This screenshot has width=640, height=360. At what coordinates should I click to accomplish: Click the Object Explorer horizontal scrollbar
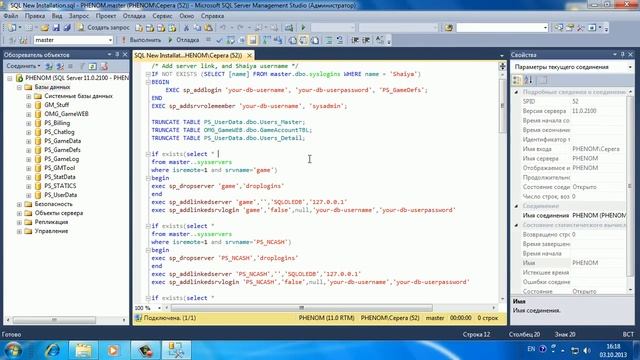[x=54, y=320]
